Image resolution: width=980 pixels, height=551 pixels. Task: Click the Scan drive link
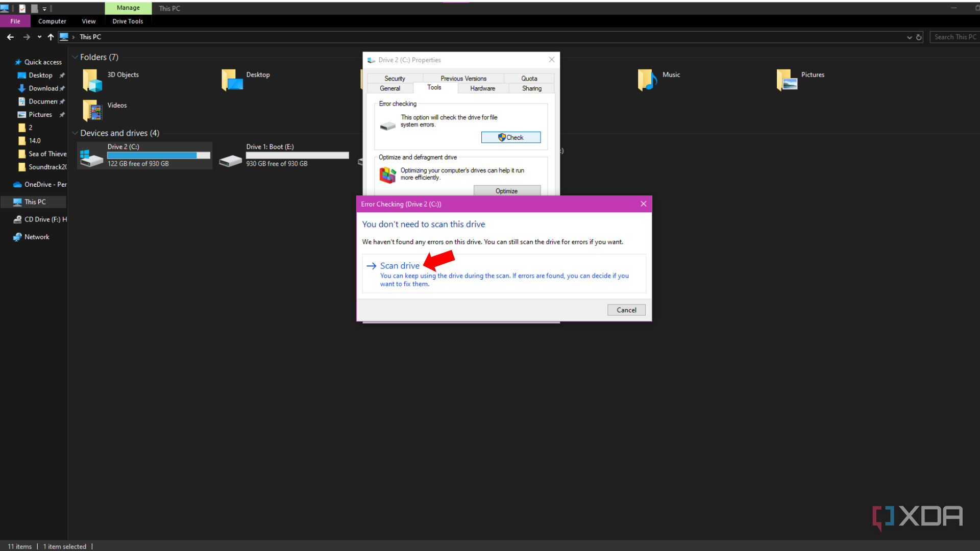point(400,266)
